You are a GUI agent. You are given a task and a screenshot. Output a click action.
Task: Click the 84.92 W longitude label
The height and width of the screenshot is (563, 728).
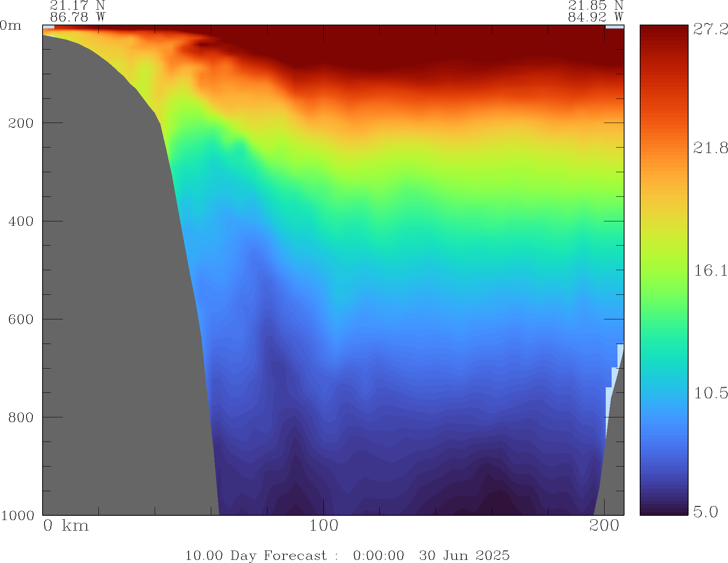click(x=595, y=17)
